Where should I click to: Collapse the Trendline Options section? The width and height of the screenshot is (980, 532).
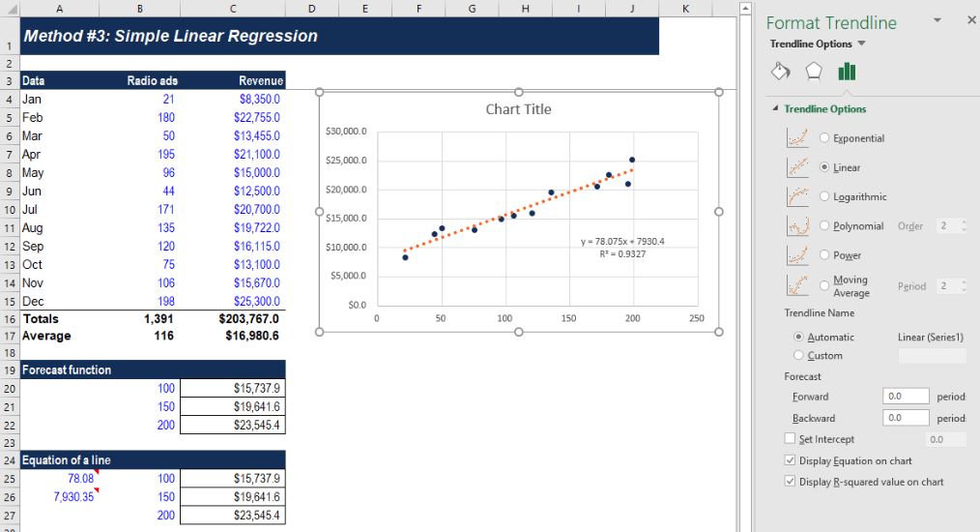[x=775, y=108]
